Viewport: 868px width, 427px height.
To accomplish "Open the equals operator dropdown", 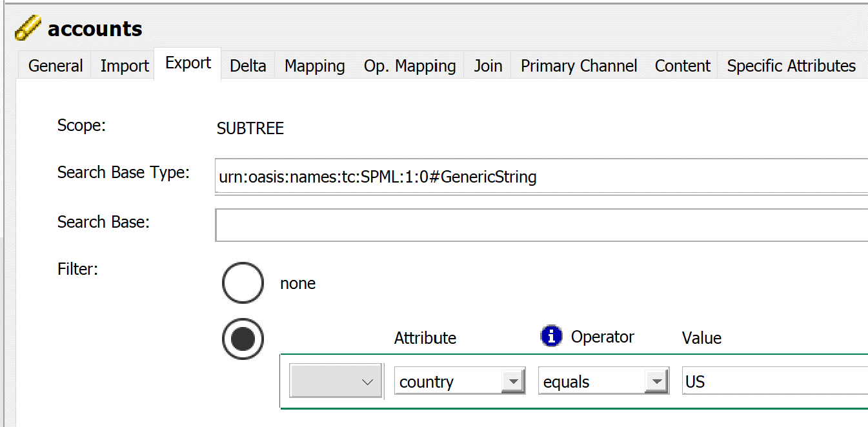I will [x=658, y=381].
